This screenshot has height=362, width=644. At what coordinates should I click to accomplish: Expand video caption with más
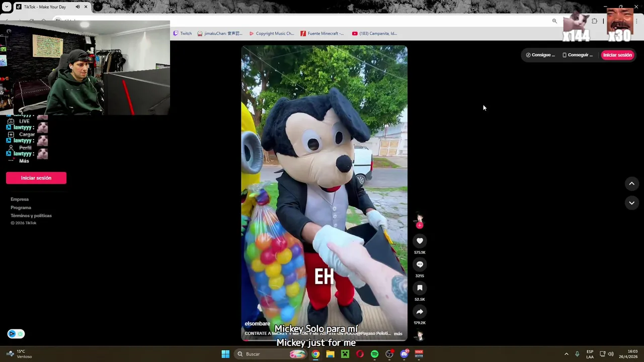point(398,333)
